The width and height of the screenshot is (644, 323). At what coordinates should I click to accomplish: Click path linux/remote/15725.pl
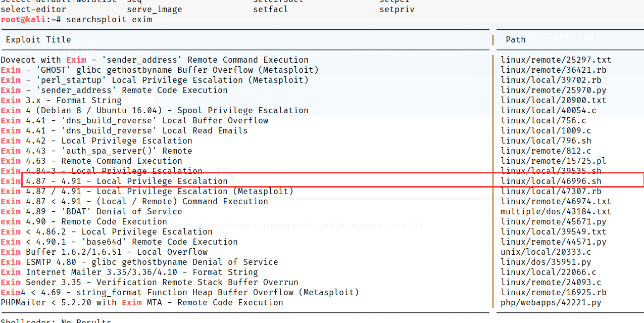point(554,161)
